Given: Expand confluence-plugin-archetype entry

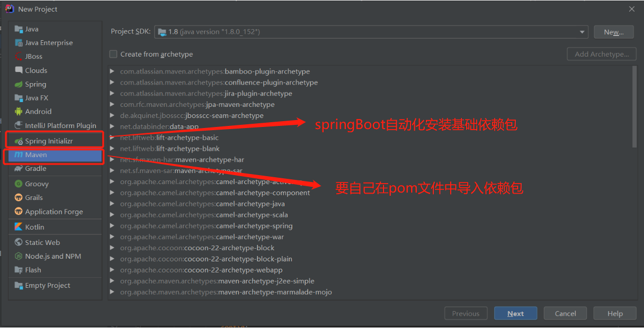Looking at the screenshot, I should (x=112, y=83).
